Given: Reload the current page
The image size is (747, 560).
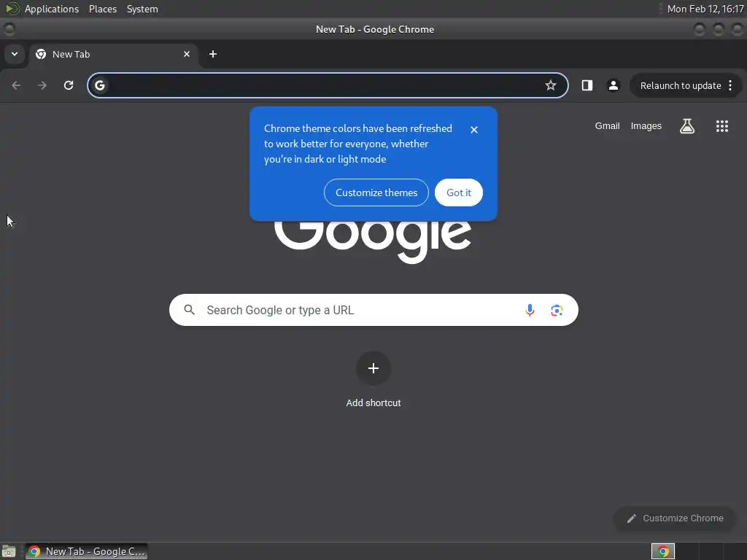Looking at the screenshot, I should pos(69,85).
